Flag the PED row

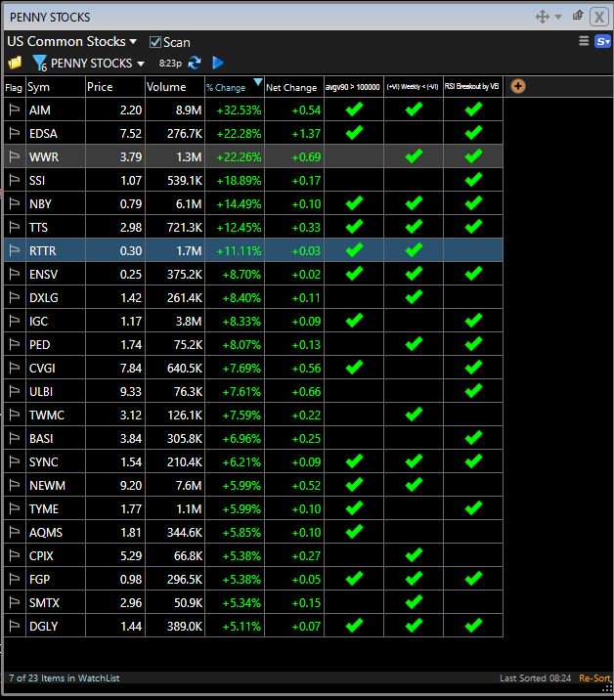[15, 344]
